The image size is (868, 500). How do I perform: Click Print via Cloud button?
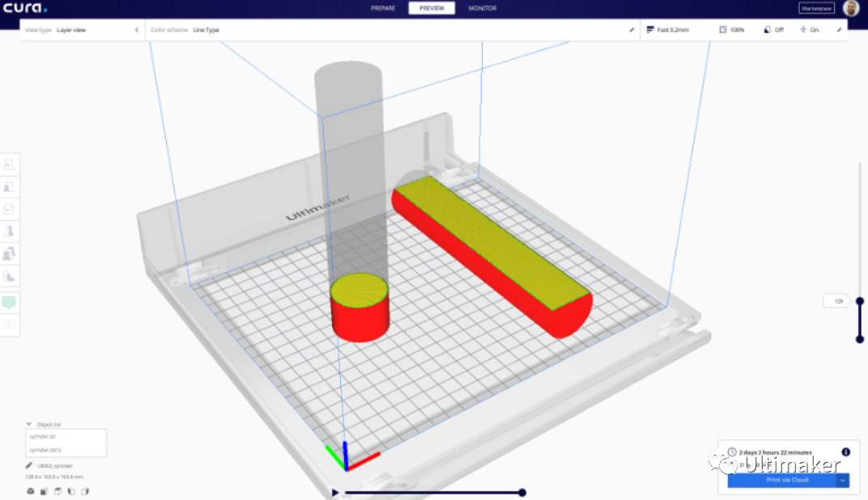[781, 480]
